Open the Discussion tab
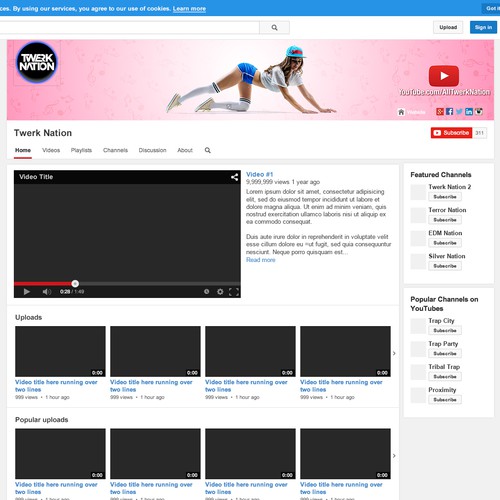Image resolution: width=500 pixels, height=500 pixels. click(152, 150)
